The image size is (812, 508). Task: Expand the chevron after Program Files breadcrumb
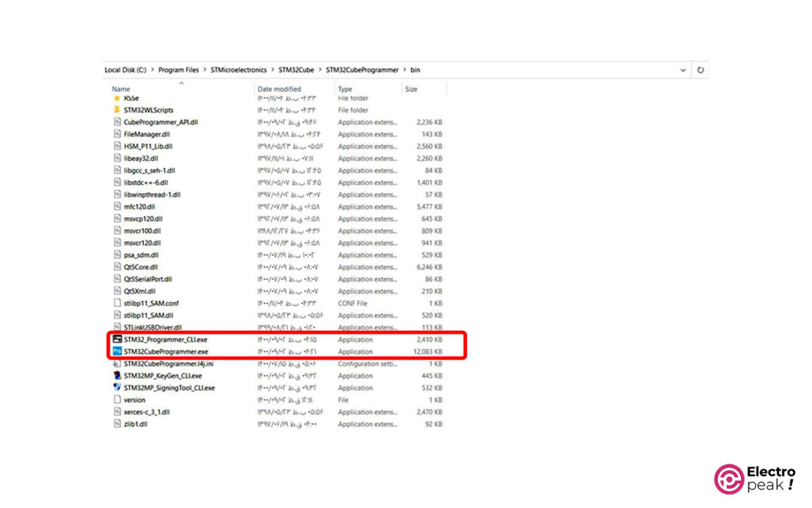point(205,70)
